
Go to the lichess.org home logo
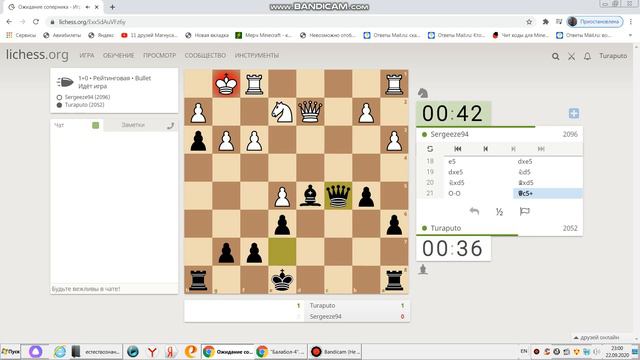pyautogui.click(x=37, y=55)
